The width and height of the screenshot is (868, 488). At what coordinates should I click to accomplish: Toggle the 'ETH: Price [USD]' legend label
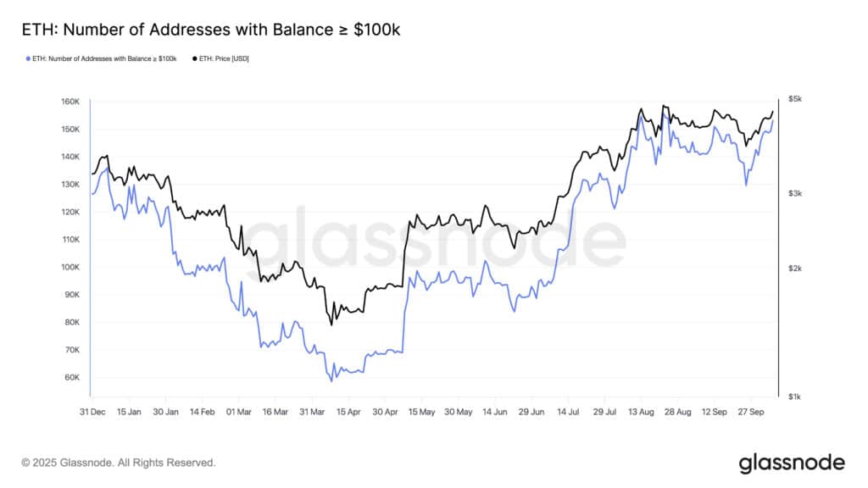click(224, 58)
